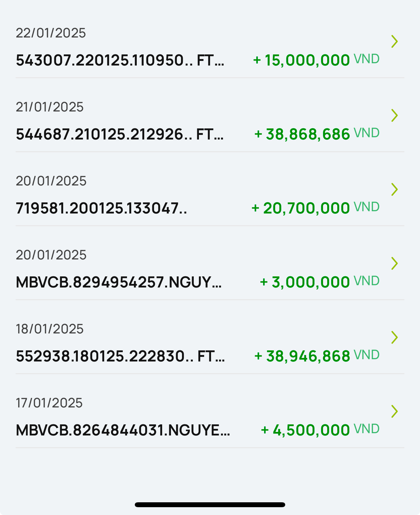Tap chevron beside the 20,700,000 VND transaction
This screenshot has width=420, height=515.
394,189
